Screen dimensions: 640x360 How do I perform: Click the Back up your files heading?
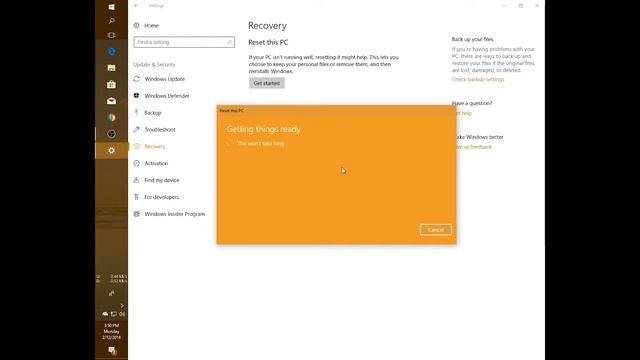472,39
